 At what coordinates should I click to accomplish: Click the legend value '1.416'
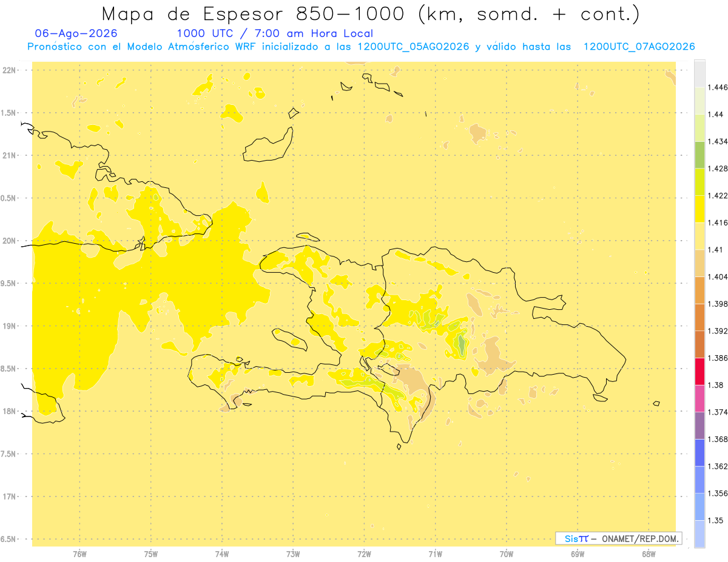[718, 222]
